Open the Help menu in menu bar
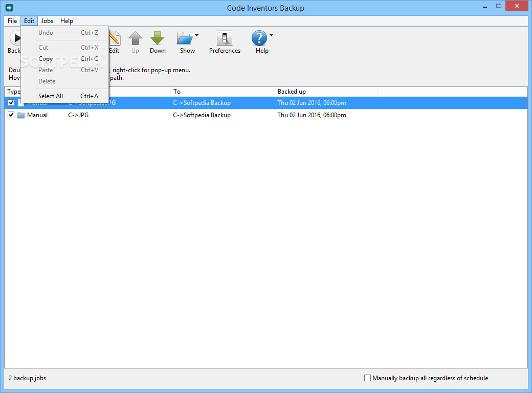The height and width of the screenshot is (393, 532). point(66,20)
